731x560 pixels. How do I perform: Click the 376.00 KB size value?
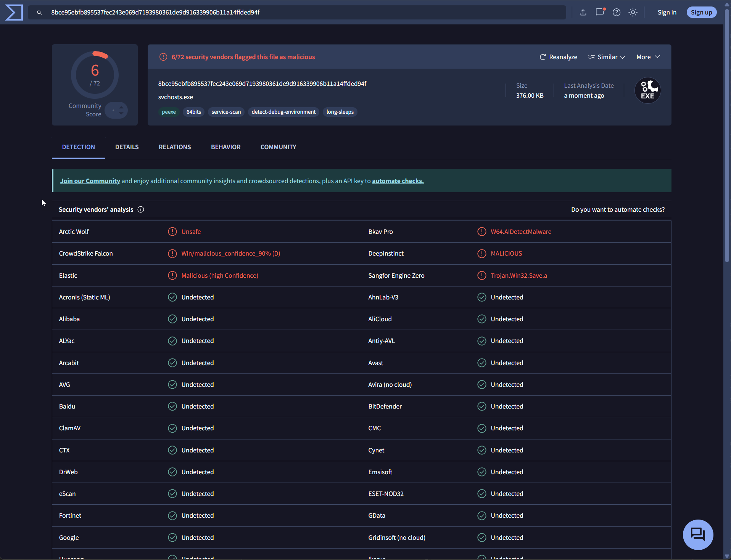pos(530,95)
